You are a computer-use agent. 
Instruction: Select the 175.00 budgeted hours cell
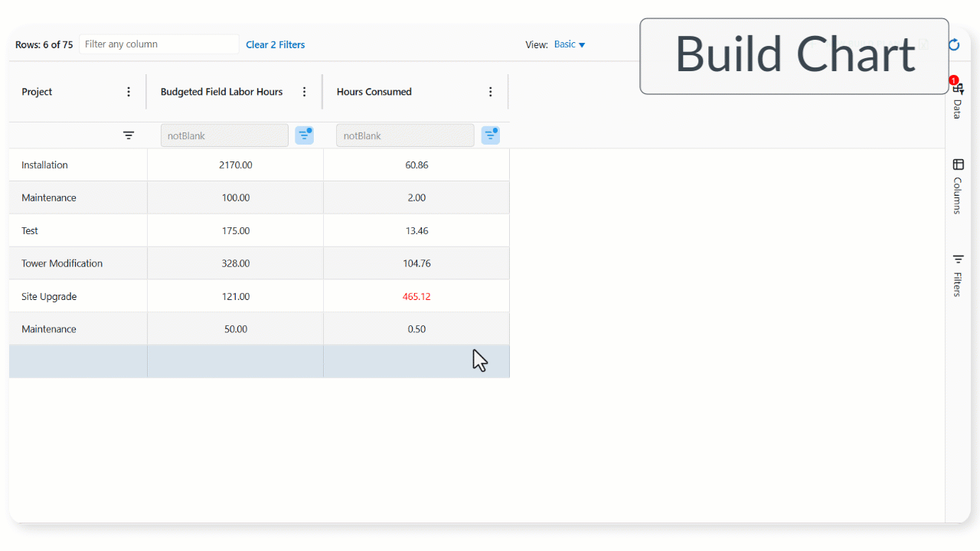(235, 230)
